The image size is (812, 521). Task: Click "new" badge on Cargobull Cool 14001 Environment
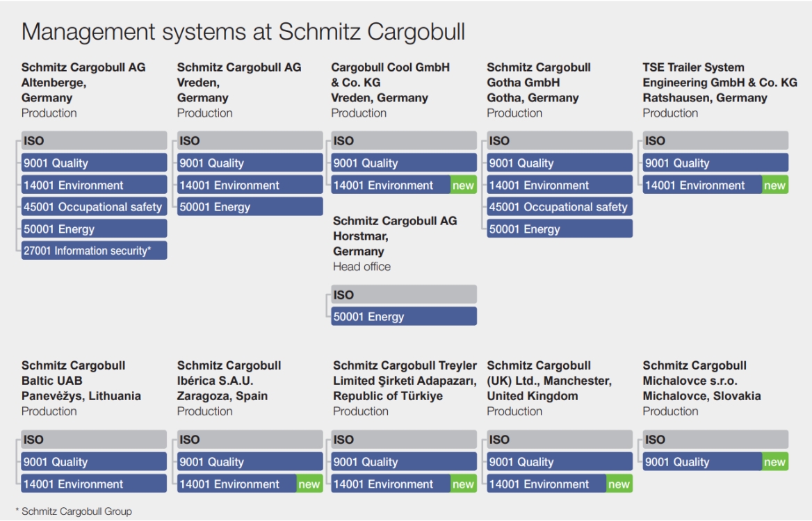click(x=463, y=185)
